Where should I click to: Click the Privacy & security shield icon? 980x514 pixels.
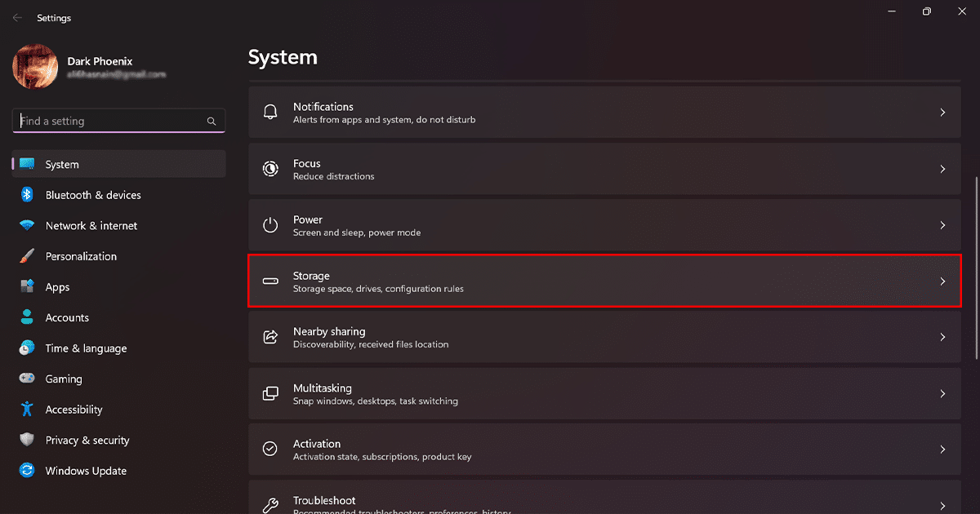click(x=27, y=441)
